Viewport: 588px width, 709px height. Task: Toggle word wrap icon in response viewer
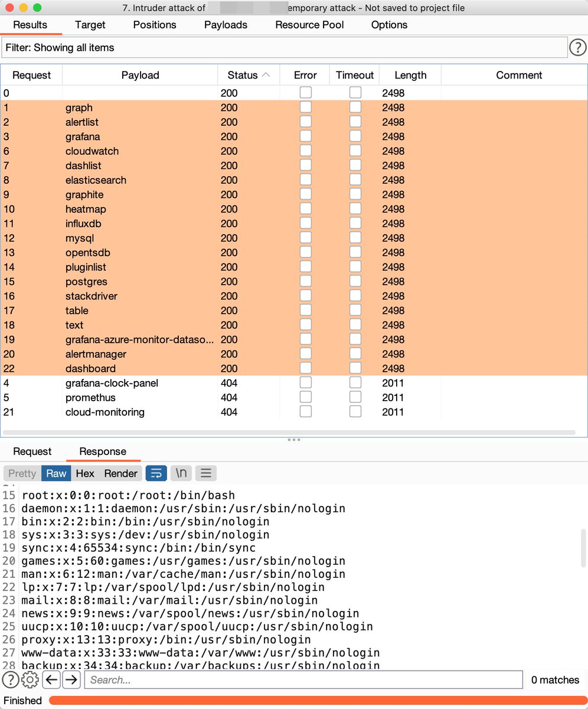(156, 473)
